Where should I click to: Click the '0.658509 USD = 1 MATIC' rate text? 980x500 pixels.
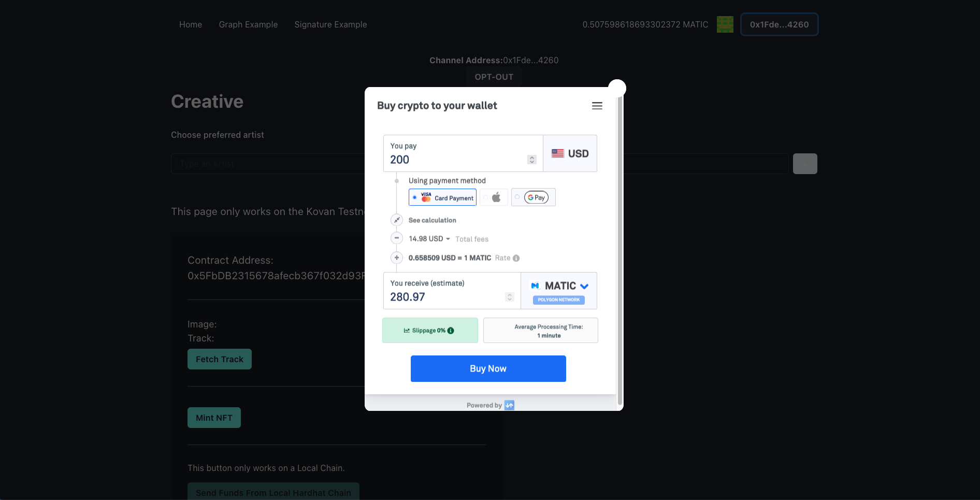click(450, 258)
